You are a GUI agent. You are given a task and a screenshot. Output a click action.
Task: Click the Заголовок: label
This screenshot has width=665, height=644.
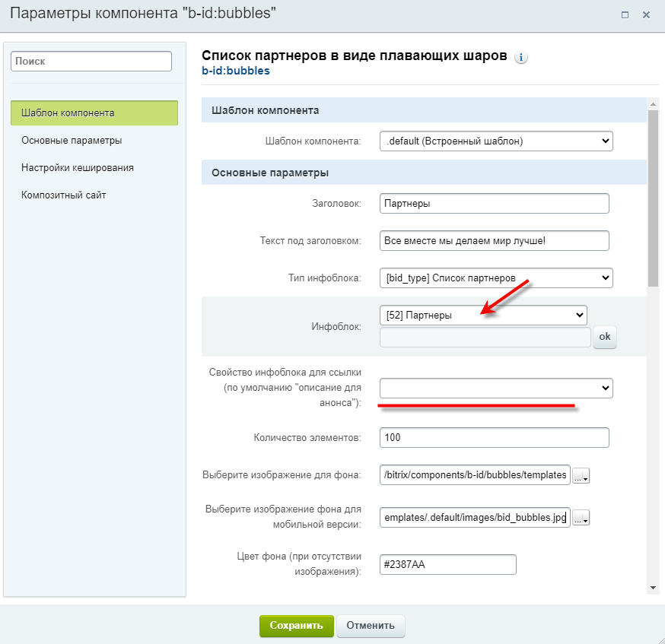[337, 204]
